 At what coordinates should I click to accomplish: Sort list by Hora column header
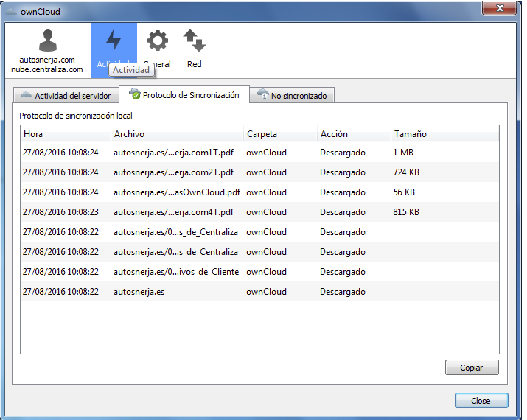click(x=65, y=134)
